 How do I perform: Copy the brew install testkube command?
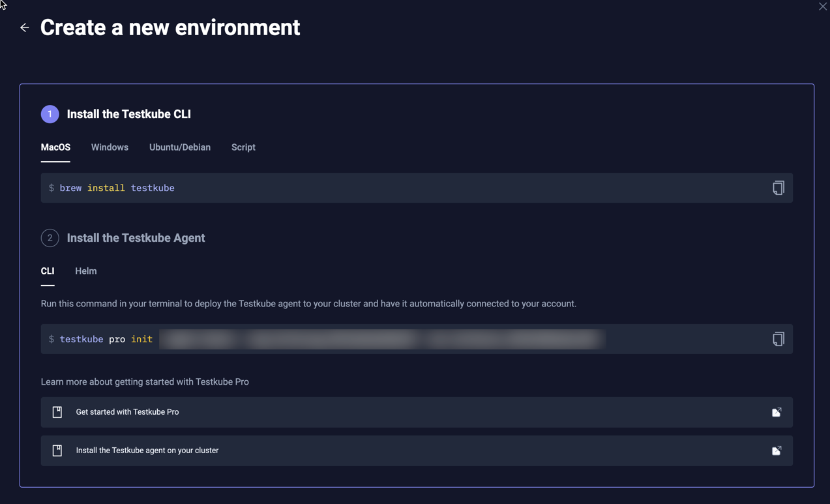778,188
